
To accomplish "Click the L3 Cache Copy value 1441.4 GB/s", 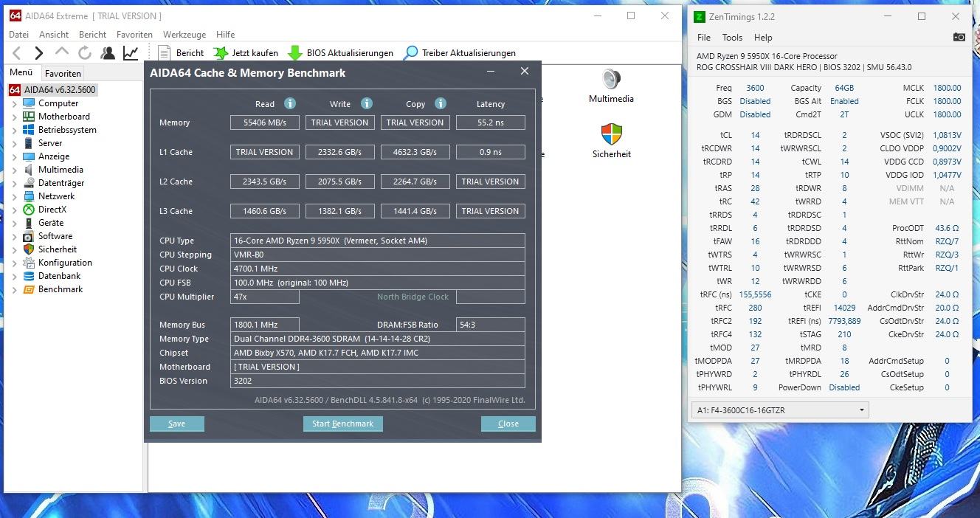I will coord(415,211).
